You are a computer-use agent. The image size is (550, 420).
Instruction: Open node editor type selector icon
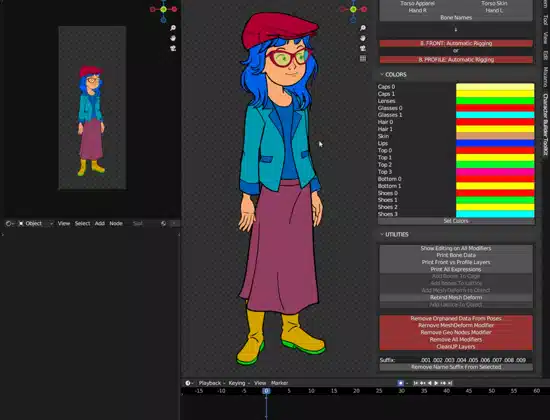(x=9, y=224)
